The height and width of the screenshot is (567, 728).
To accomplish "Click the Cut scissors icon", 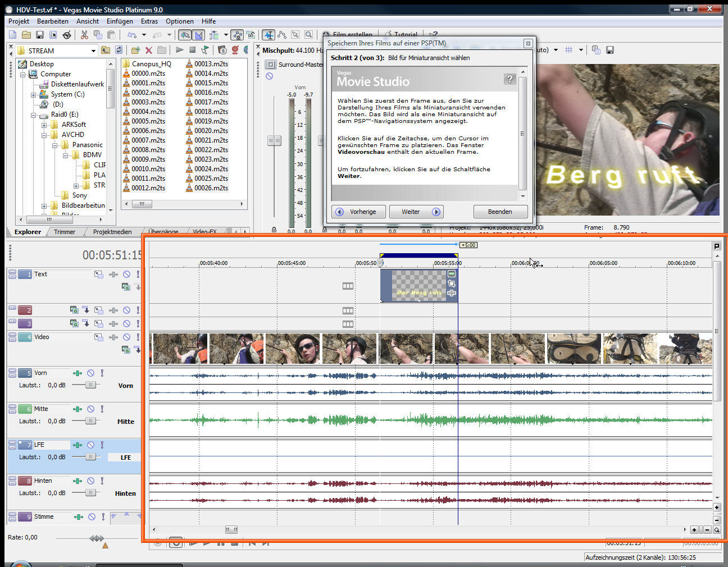I will (x=84, y=35).
